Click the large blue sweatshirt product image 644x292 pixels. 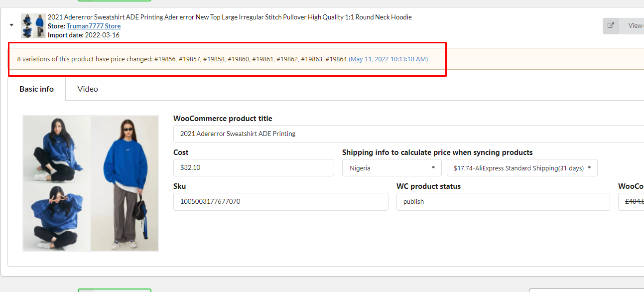pyautogui.click(x=91, y=183)
